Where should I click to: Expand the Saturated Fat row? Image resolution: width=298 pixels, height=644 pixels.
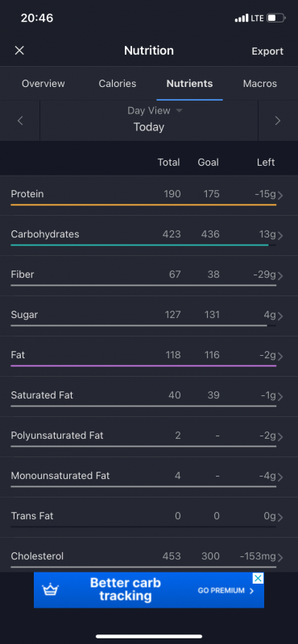tap(149, 397)
